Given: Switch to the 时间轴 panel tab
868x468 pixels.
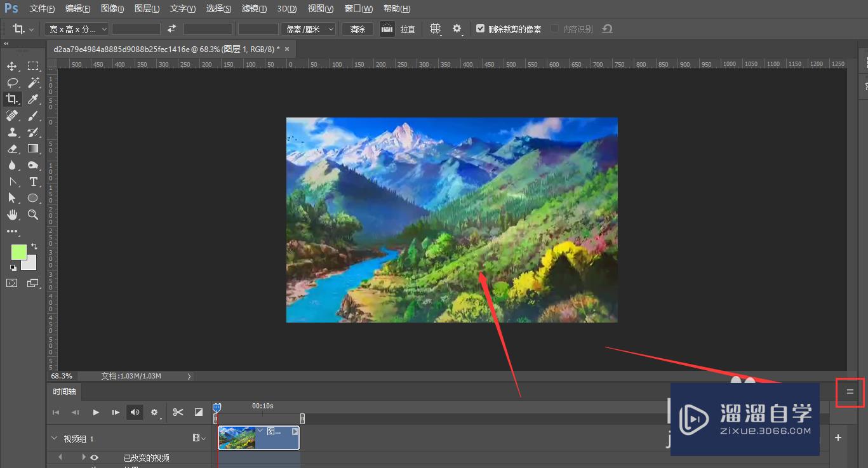Looking at the screenshot, I should (x=64, y=392).
